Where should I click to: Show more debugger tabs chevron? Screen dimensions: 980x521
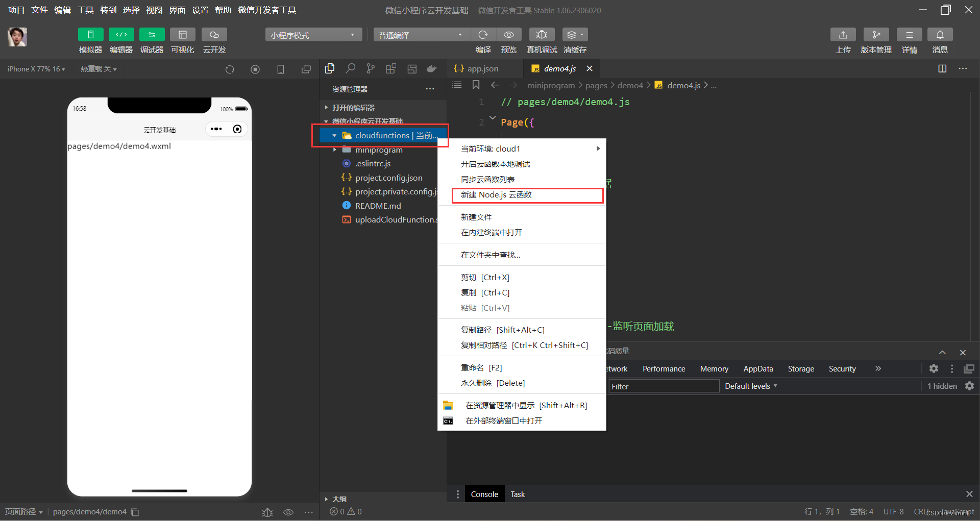coord(878,368)
